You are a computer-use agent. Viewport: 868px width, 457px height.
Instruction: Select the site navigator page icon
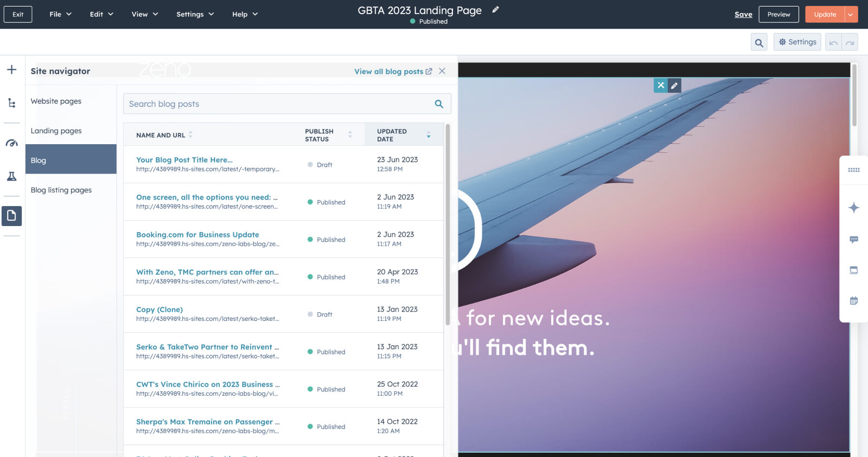[11, 216]
